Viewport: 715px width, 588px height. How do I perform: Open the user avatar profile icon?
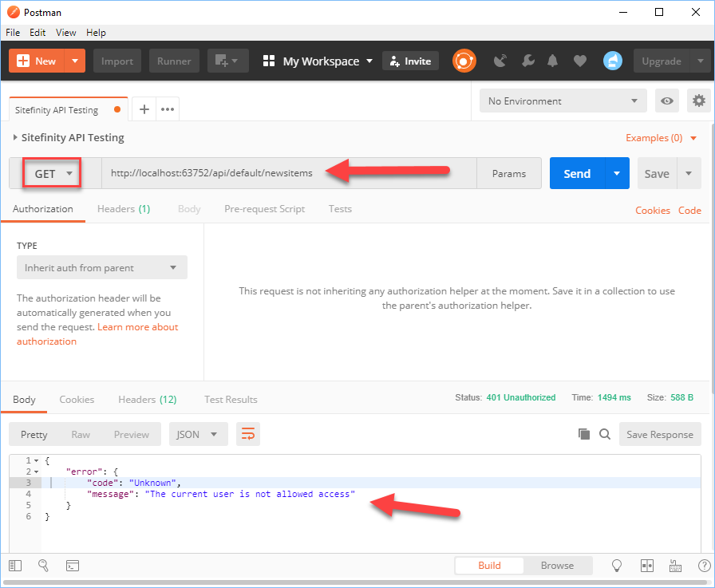click(x=612, y=61)
